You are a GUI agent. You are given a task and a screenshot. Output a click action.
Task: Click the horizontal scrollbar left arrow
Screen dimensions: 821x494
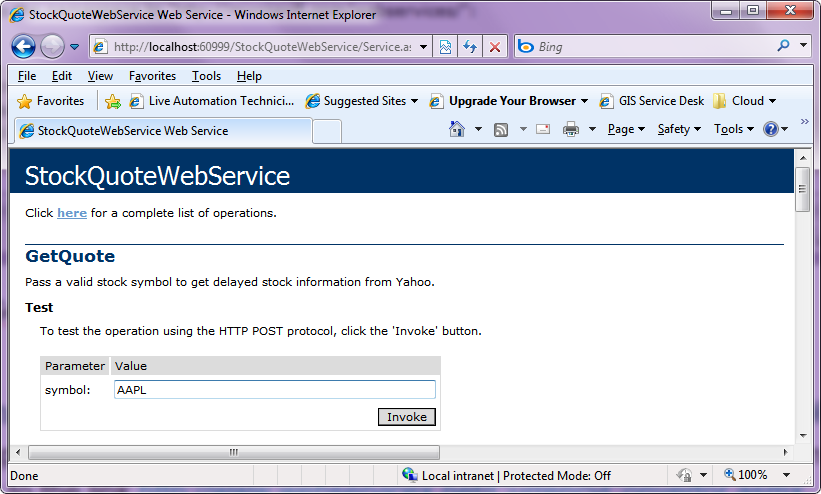18,452
